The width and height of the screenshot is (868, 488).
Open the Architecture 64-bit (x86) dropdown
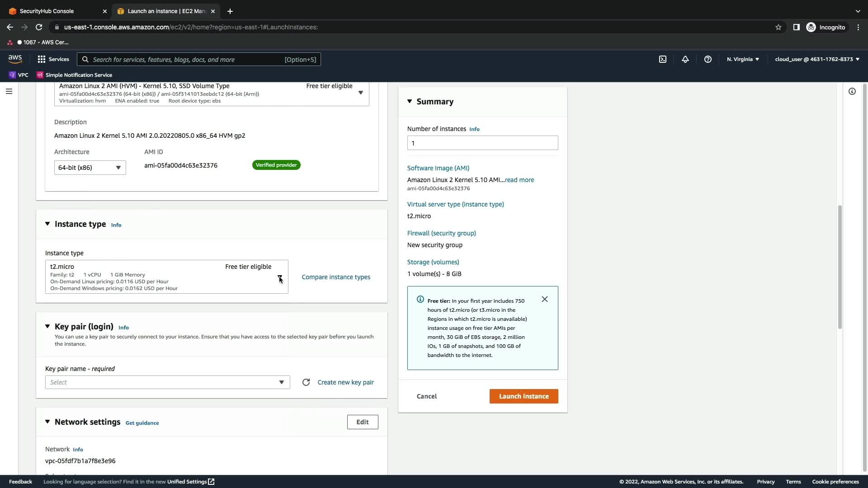pyautogui.click(x=90, y=168)
